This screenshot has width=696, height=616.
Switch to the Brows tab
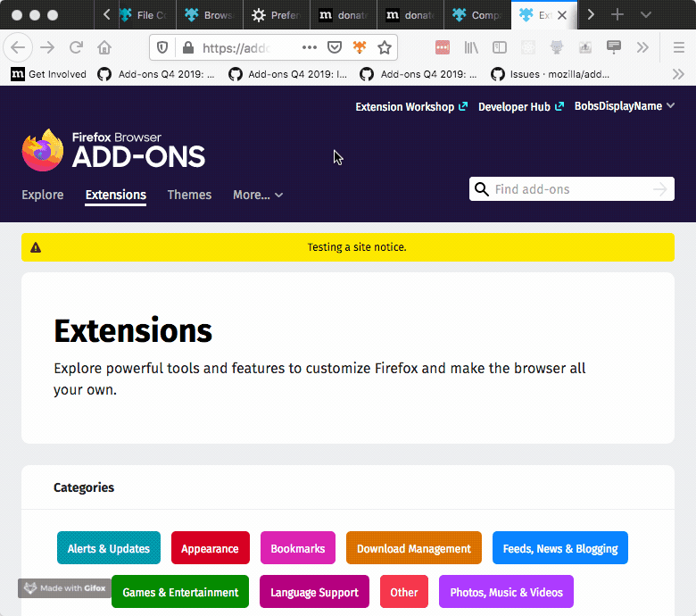click(210, 15)
